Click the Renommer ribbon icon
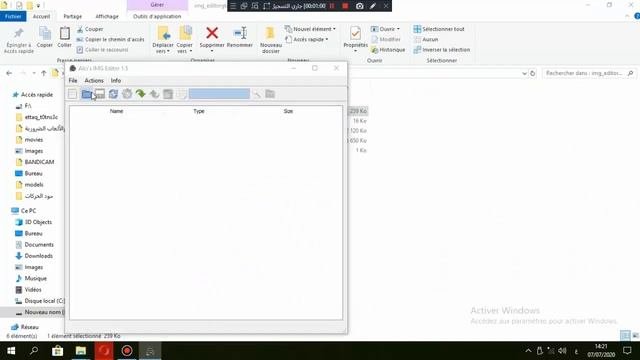The image size is (640, 360). 240,33
